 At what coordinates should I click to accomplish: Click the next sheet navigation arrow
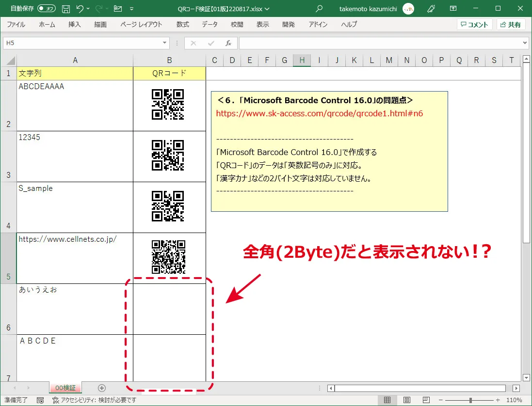(x=29, y=388)
